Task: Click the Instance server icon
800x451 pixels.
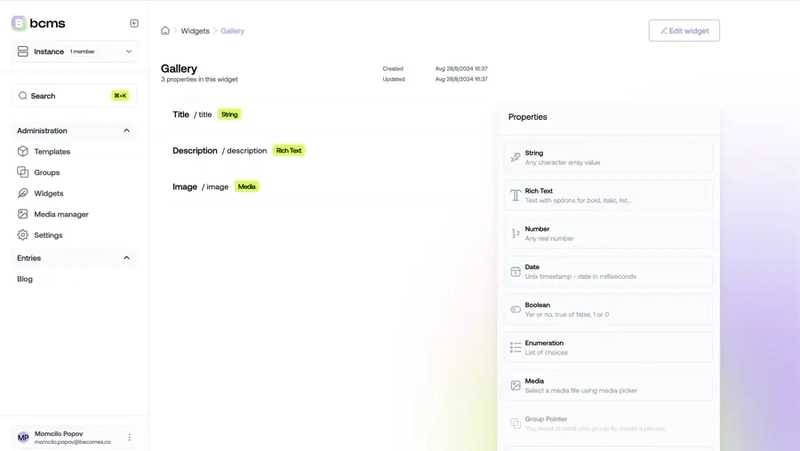Action: point(23,51)
